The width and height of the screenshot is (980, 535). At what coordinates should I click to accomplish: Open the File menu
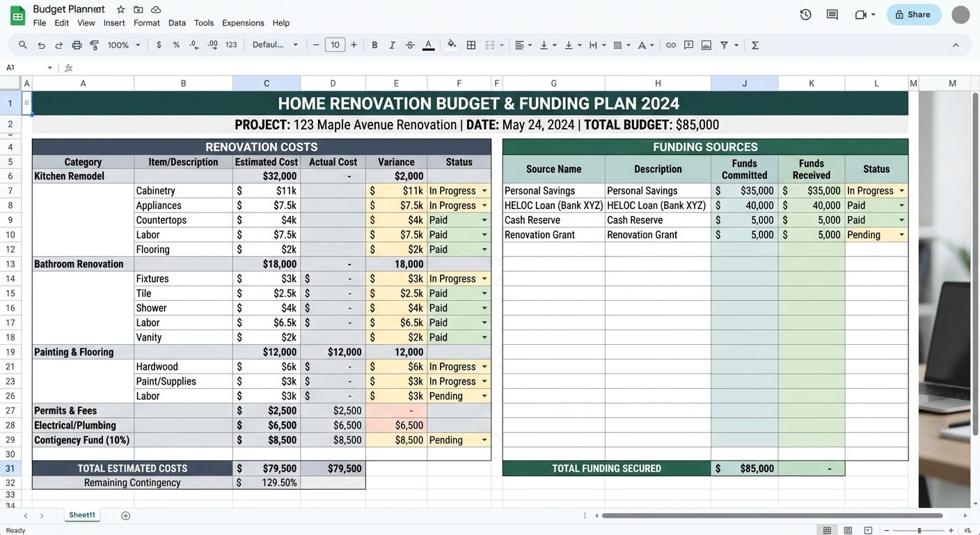coord(40,23)
